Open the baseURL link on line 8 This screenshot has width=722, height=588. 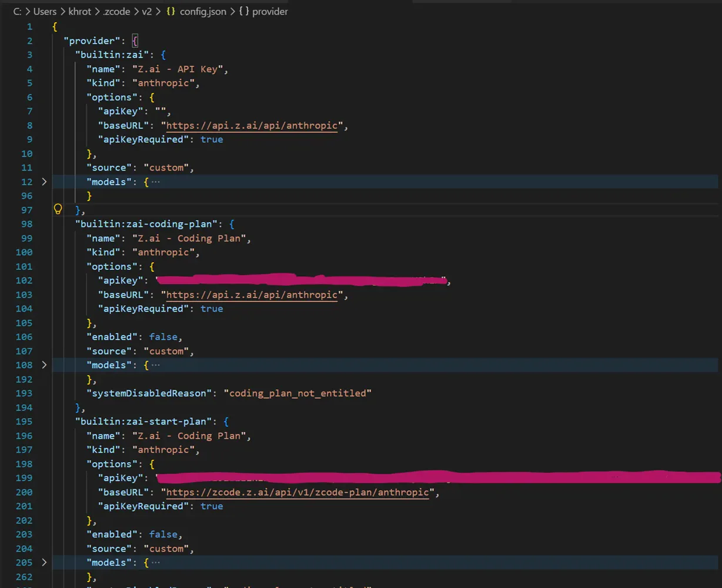252,125
